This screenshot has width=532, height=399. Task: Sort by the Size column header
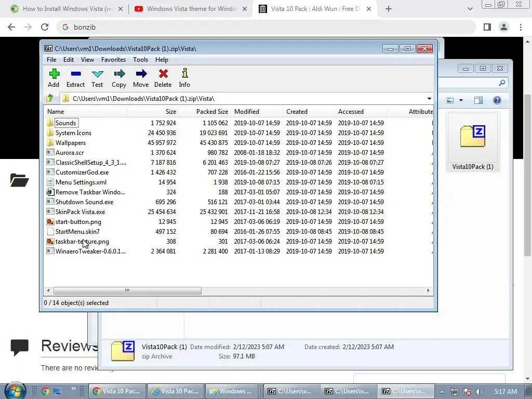point(153,112)
